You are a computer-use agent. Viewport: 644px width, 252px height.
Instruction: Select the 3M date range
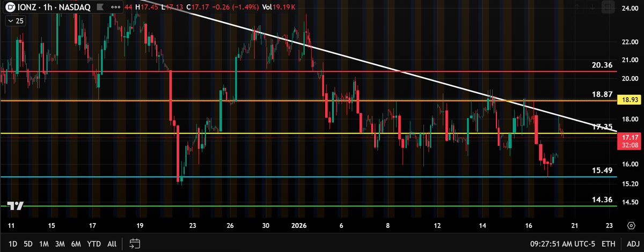pos(60,243)
